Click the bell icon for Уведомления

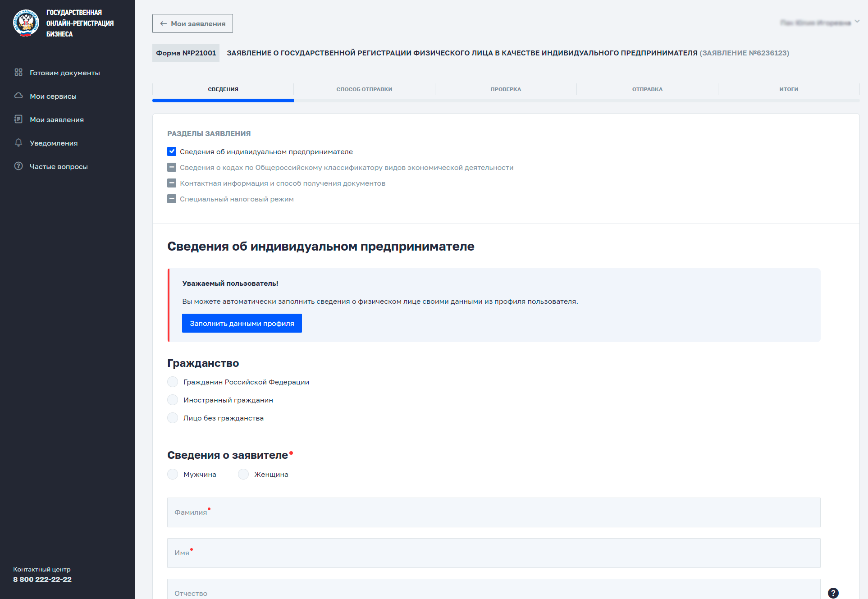(18, 142)
